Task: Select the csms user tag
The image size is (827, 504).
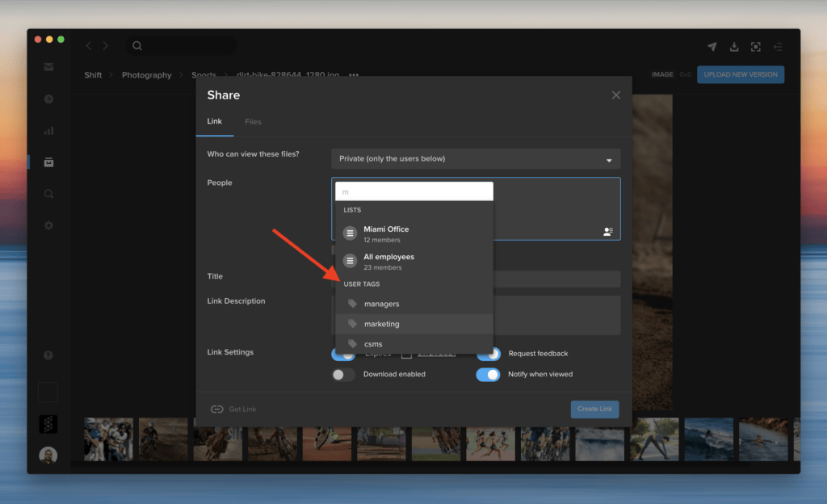Action: pyautogui.click(x=414, y=344)
